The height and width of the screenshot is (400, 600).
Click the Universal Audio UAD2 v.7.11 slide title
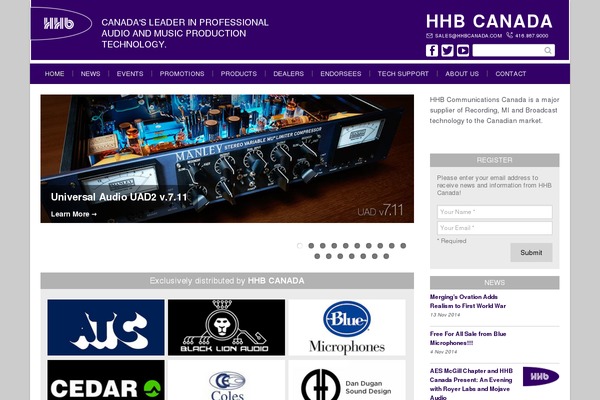[119, 197]
